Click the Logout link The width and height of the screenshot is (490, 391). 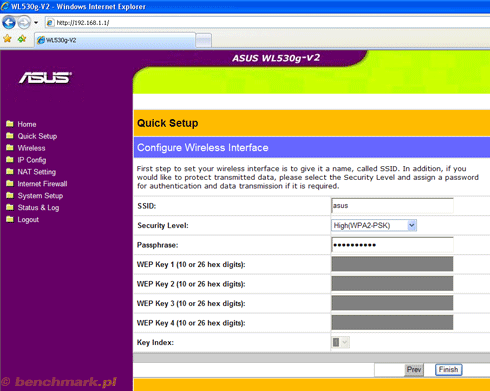[28, 220]
